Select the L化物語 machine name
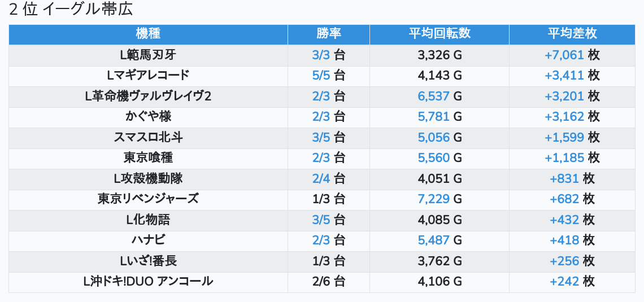This screenshot has width=644, height=302. coord(148,220)
